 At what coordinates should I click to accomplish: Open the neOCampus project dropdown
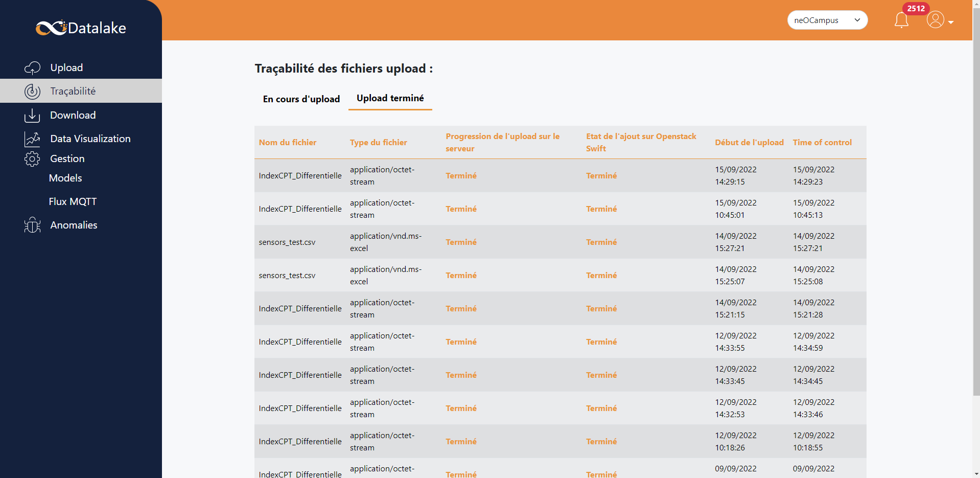coord(827,20)
